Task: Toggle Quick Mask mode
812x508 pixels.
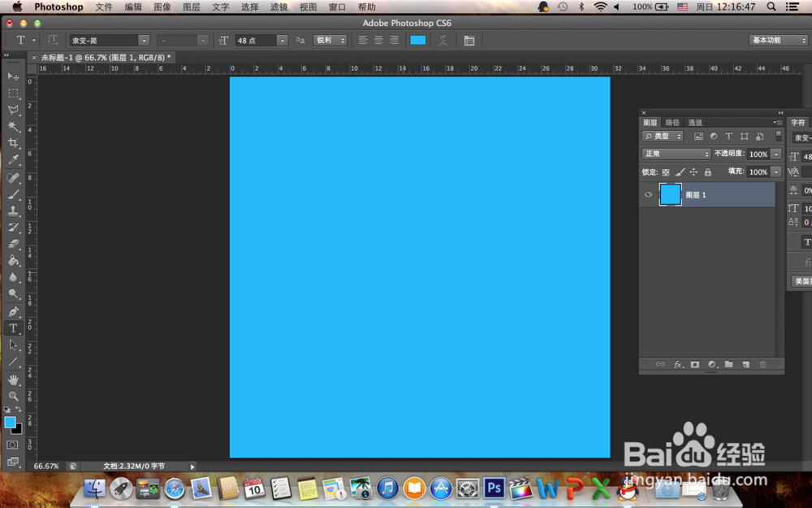Action: pyautogui.click(x=12, y=445)
